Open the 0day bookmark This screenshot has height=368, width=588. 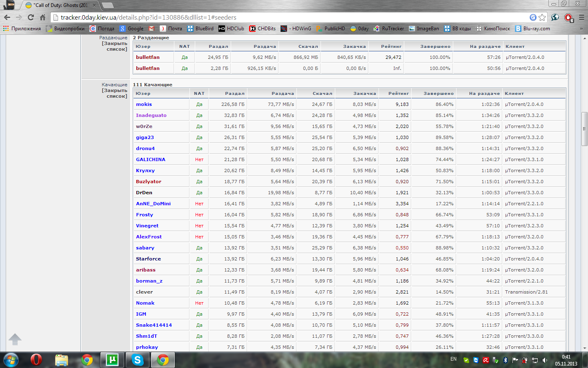[x=359, y=29]
